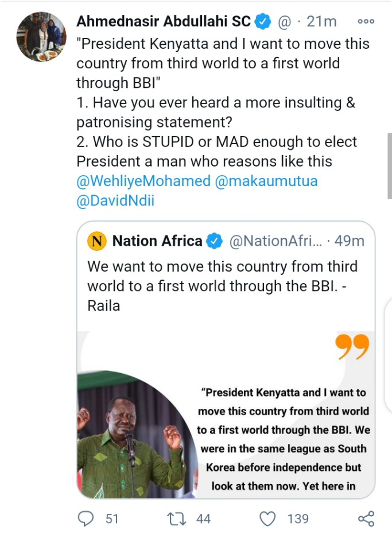Image resolution: width=392 pixels, height=534 pixels.
Task: Tap the share icon below the tweet
Action: (366, 518)
